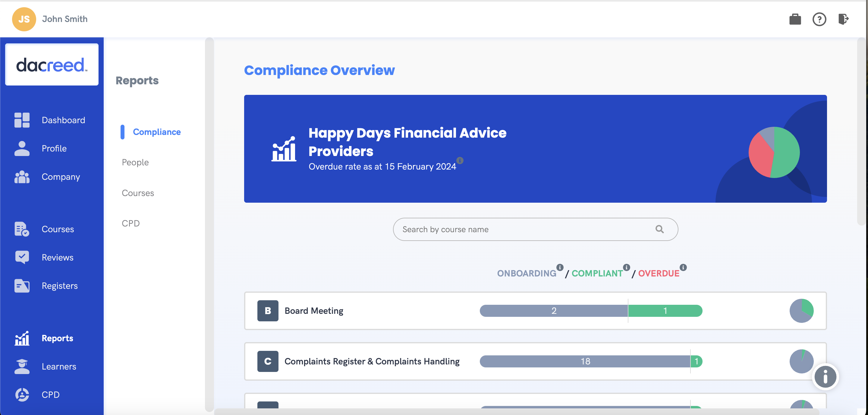The image size is (868, 415).
Task: Click the Company group icon
Action: [22, 177]
